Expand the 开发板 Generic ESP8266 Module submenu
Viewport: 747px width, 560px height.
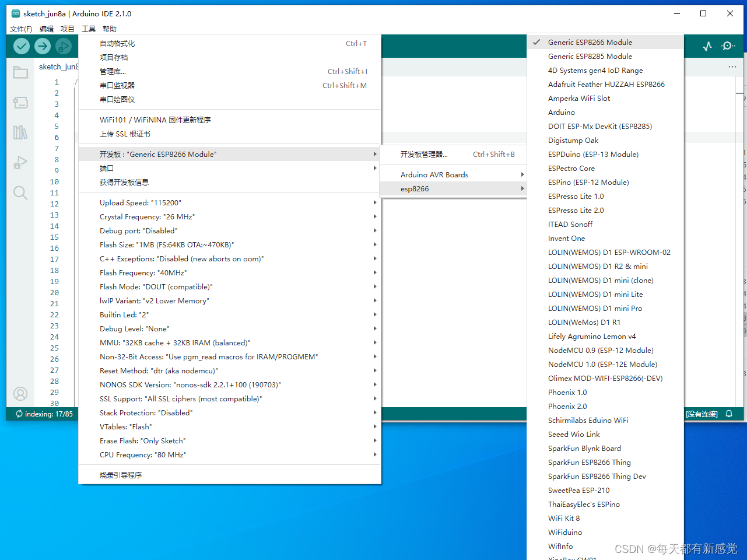[230, 154]
